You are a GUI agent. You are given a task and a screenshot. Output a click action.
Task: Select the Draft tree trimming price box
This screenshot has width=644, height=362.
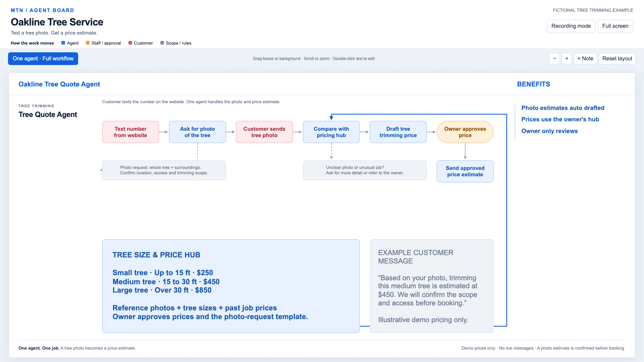coord(398,132)
